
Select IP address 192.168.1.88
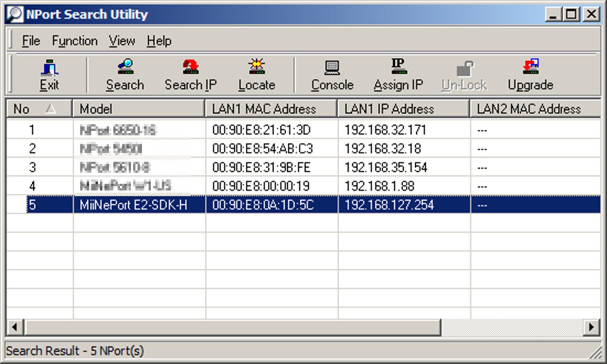[379, 186]
